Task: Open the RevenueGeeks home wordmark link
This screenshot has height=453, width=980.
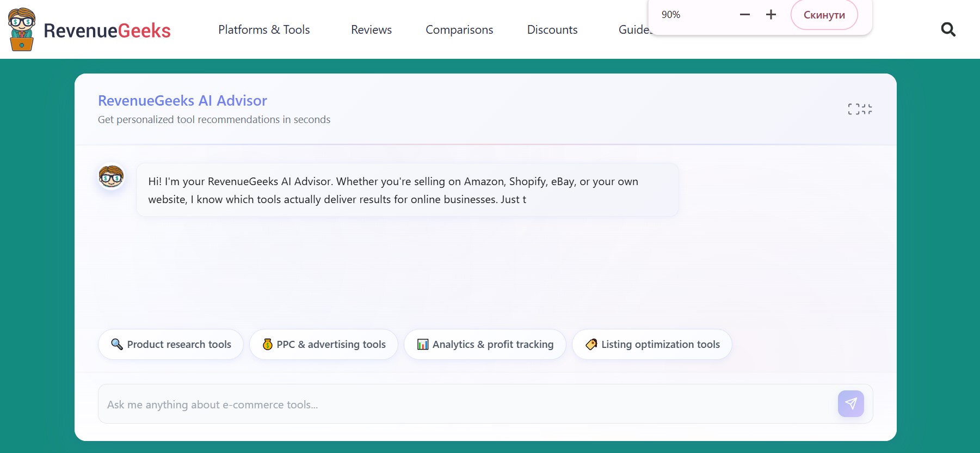Action: click(107, 30)
